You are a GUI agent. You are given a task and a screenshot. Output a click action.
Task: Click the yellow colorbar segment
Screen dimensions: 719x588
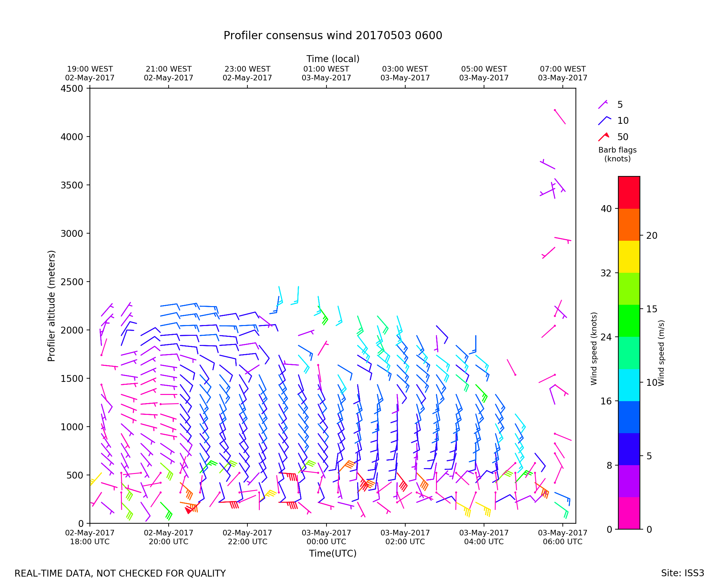tap(629, 257)
